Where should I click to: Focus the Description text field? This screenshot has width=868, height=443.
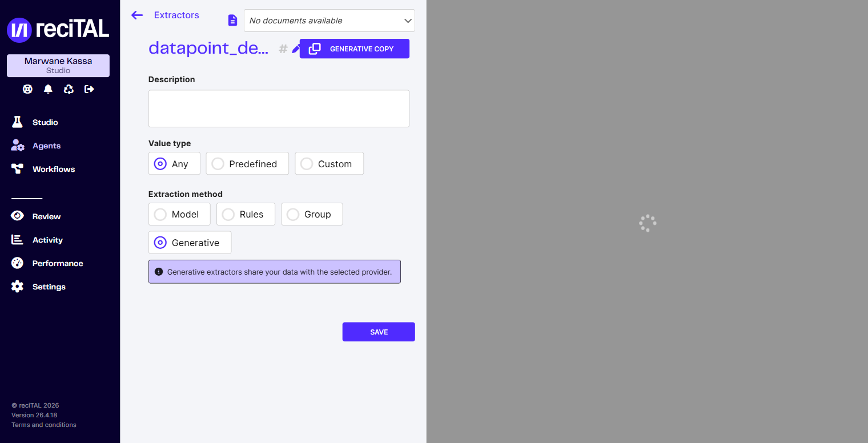tap(279, 108)
